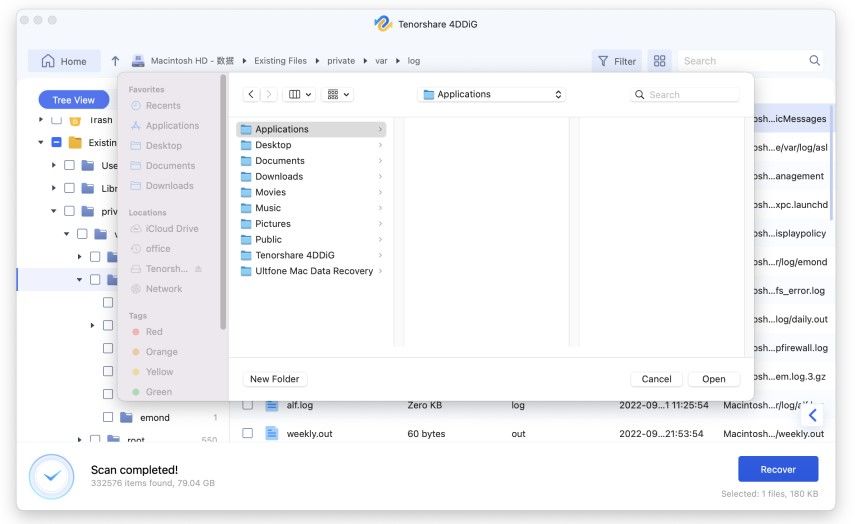Select the weekly.out file checkbox
The width and height of the screenshot is (855, 524).
click(x=247, y=434)
